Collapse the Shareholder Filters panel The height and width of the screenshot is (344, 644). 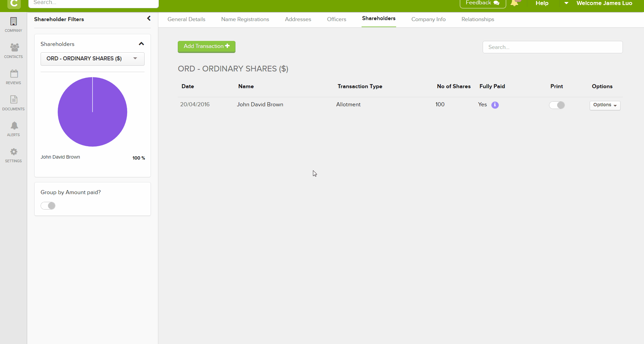(149, 18)
